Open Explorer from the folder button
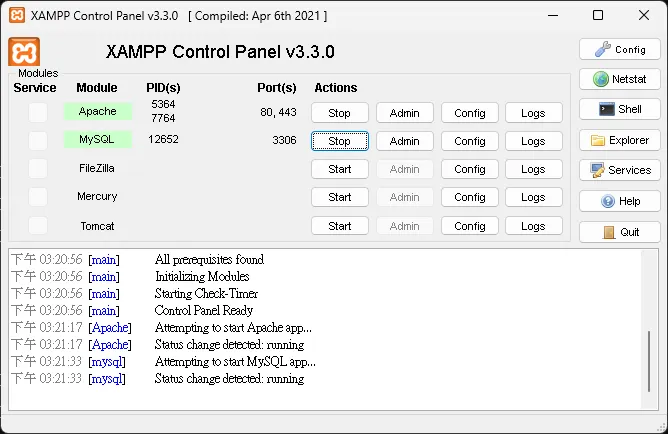Image resolution: width=668 pixels, height=434 pixels. (620, 140)
